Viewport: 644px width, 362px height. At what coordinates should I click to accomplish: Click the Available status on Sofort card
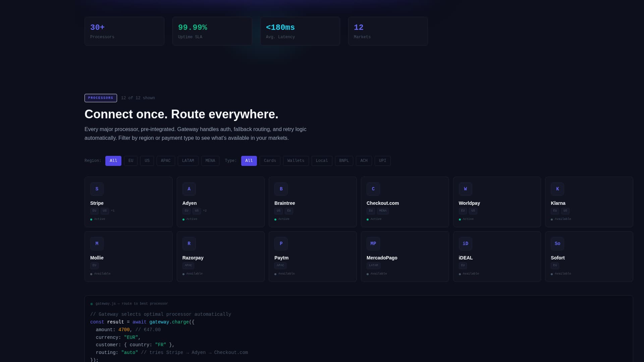click(x=561, y=274)
